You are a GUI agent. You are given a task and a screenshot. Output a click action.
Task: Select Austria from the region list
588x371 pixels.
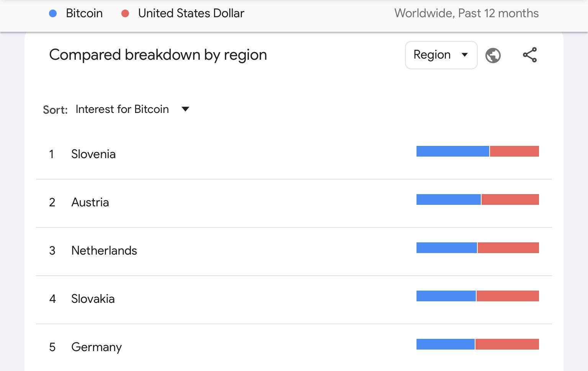(90, 203)
